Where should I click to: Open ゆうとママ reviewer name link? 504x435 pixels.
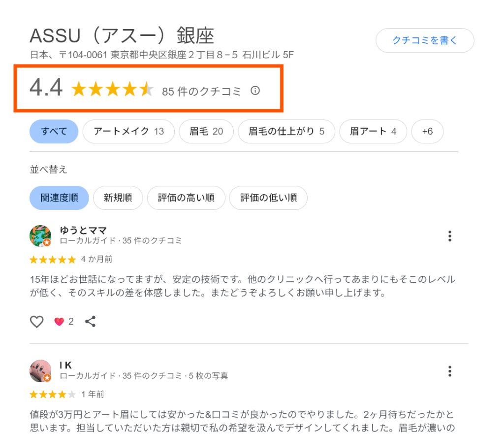[x=83, y=230]
